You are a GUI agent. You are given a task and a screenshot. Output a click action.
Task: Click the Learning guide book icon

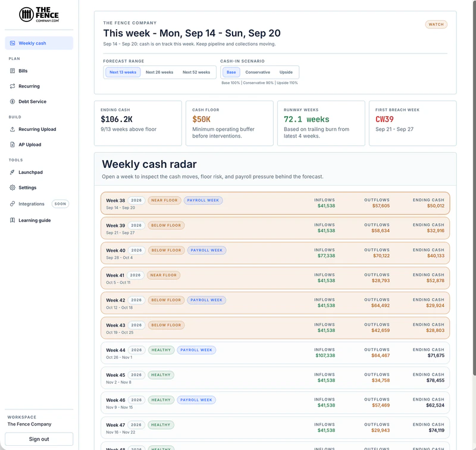click(12, 220)
